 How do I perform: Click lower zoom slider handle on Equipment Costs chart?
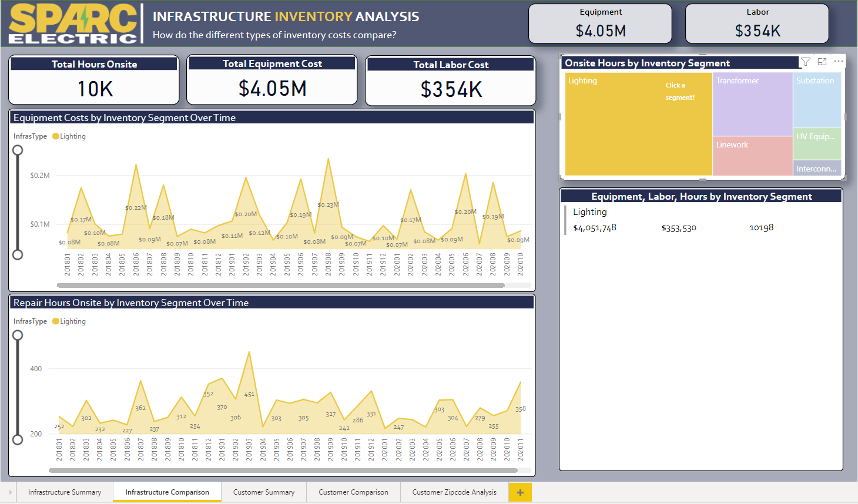(x=18, y=254)
